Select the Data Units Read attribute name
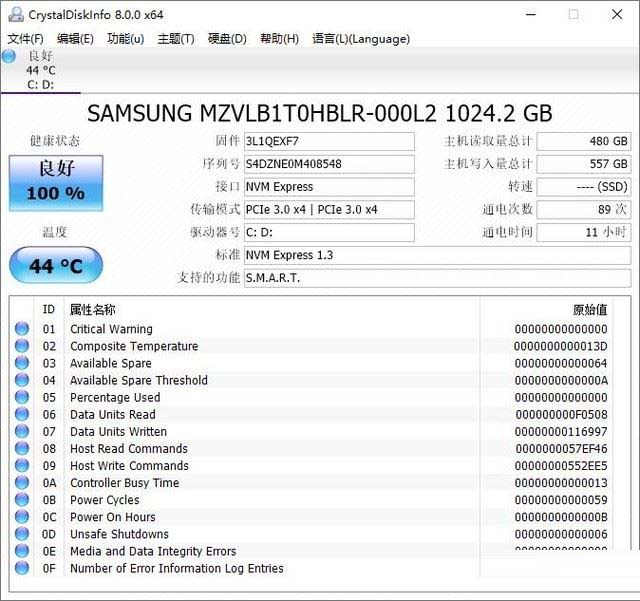The image size is (640, 601). click(113, 415)
